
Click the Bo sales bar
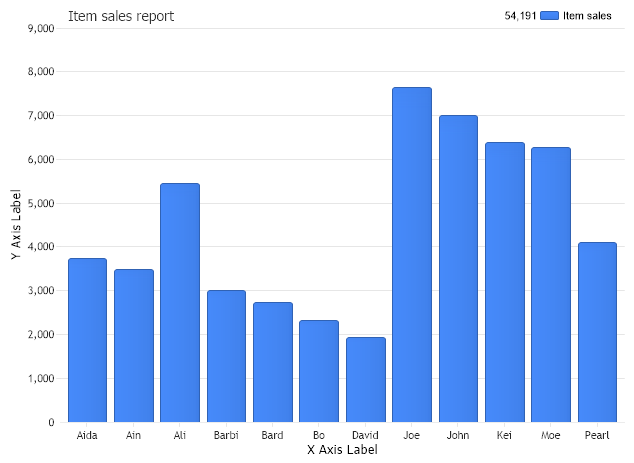point(319,371)
